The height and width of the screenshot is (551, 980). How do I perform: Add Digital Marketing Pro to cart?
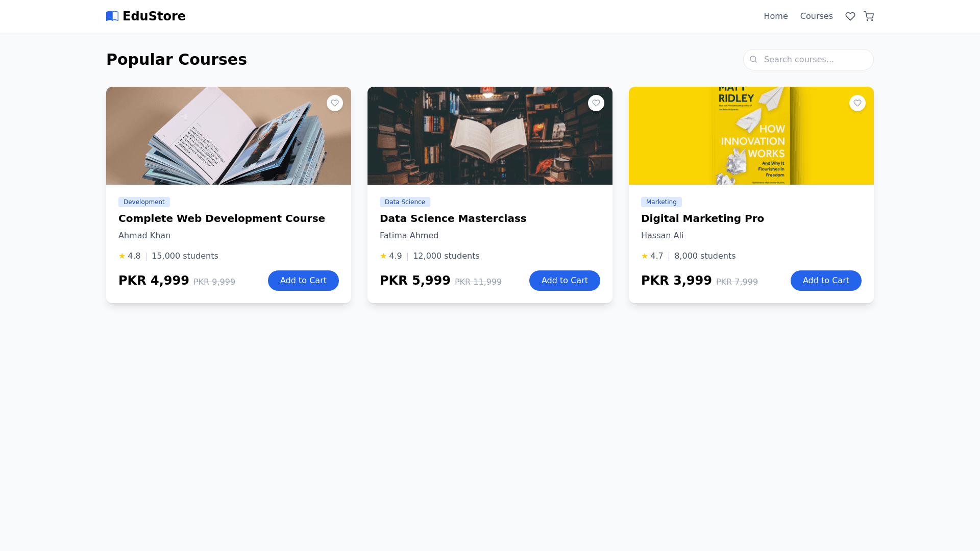(x=826, y=281)
